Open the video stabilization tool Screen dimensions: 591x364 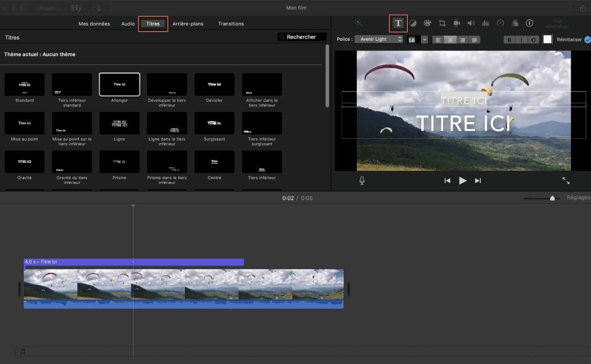[457, 23]
